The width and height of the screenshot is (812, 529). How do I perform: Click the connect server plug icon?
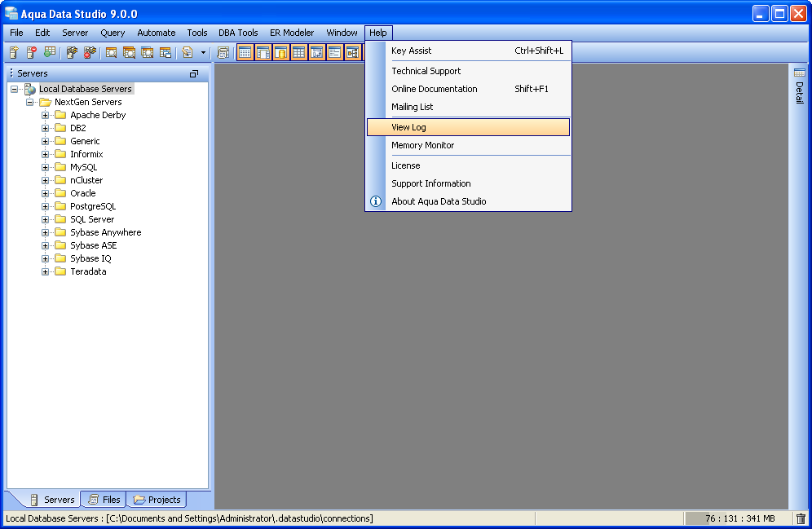(x=72, y=52)
